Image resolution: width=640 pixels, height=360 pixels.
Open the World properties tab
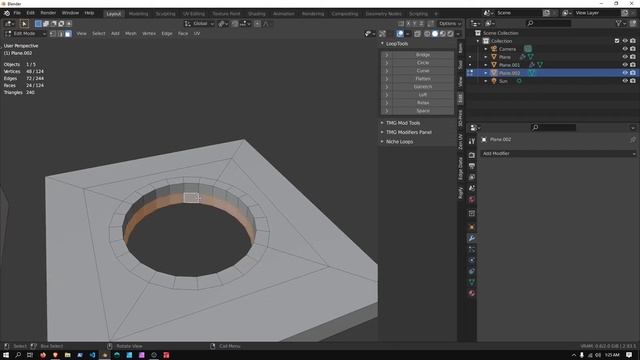coord(472,199)
